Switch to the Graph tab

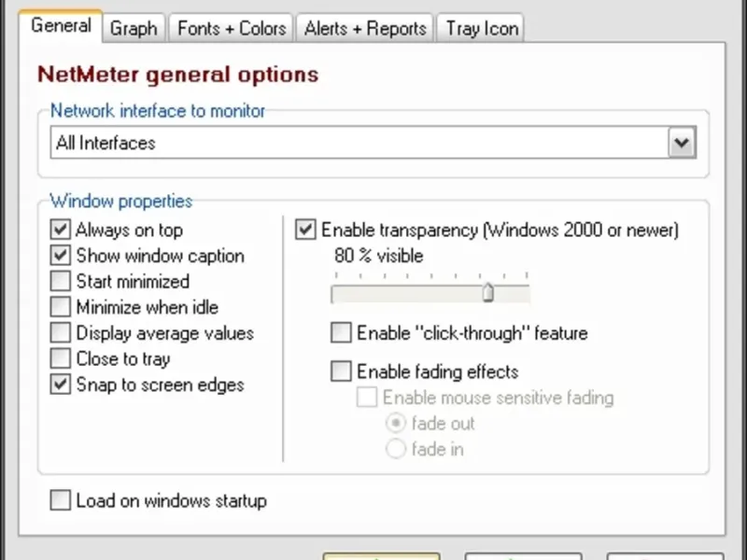point(134,28)
